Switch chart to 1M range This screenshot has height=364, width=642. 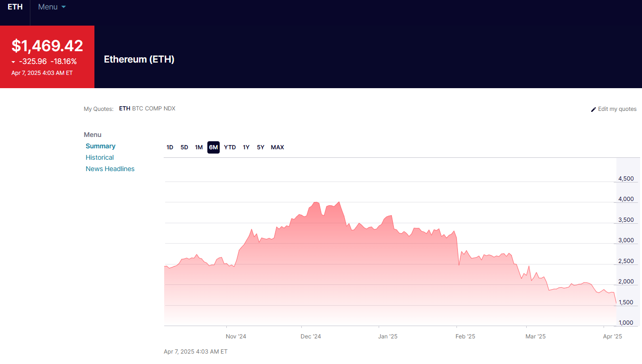tap(199, 147)
